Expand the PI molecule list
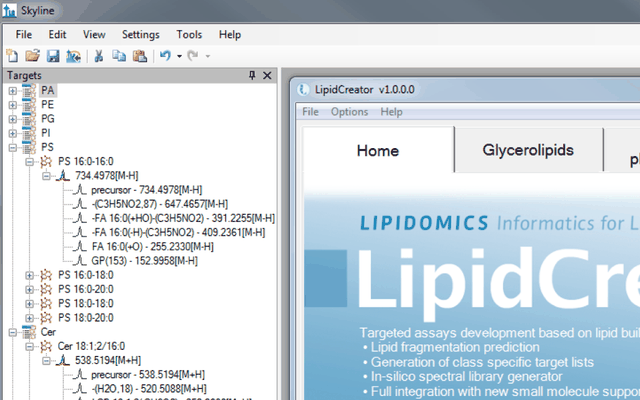Viewport: 640px width, 400px height. [x=13, y=133]
